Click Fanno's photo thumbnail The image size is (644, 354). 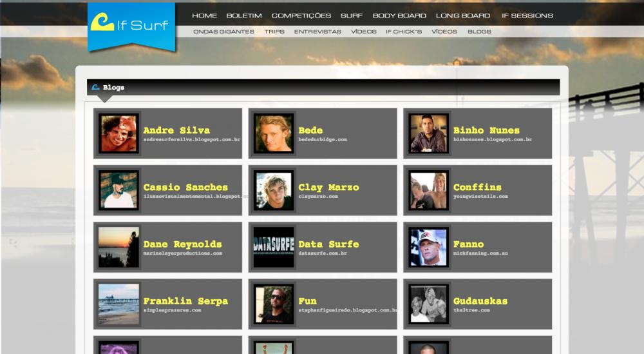coord(428,247)
